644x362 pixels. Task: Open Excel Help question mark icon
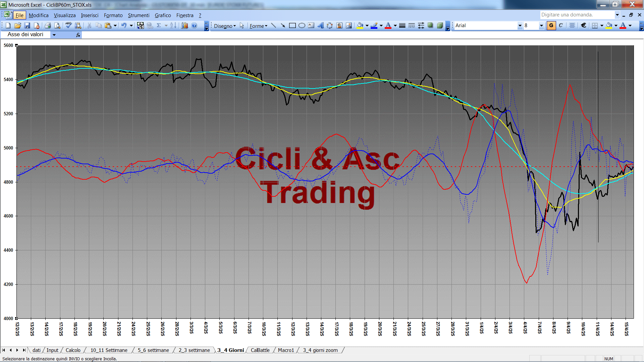194,25
